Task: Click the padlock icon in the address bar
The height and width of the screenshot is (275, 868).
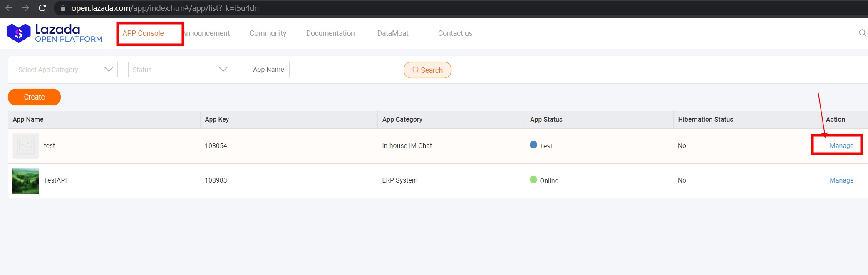Action: pyautogui.click(x=63, y=8)
